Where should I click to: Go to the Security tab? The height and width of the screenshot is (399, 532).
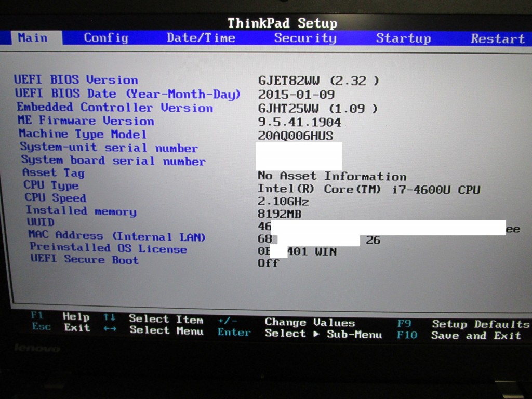coord(305,38)
